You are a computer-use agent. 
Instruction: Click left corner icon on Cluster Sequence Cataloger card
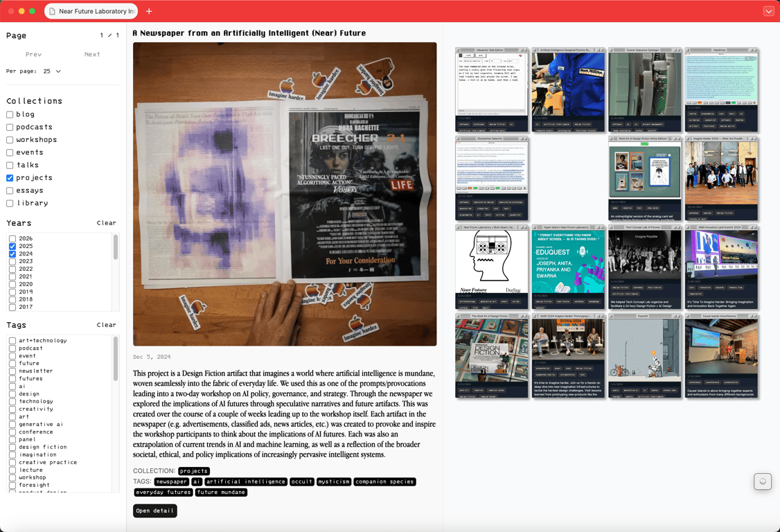tap(612, 50)
